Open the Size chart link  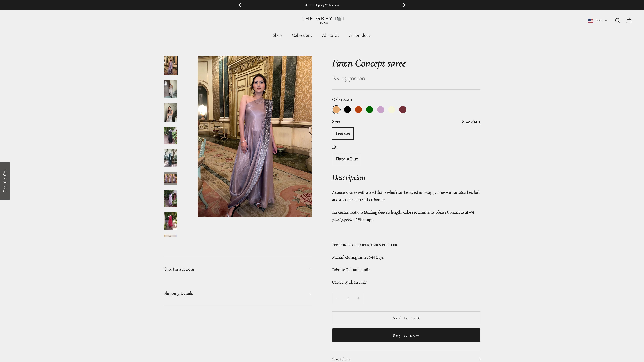click(471, 121)
